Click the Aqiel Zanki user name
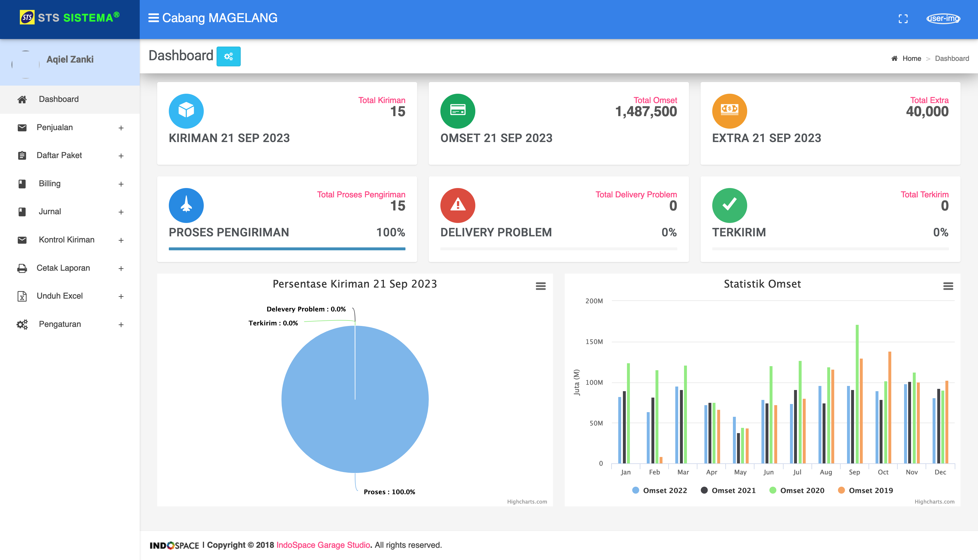This screenshot has width=978, height=560. (x=70, y=59)
